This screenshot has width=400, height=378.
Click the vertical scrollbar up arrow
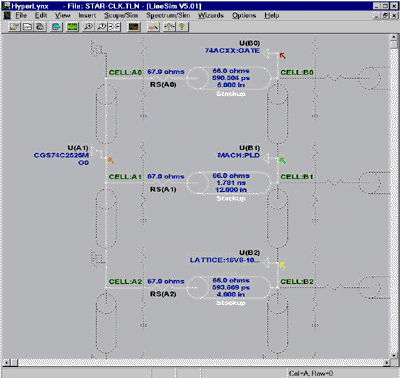pyautogui.click(x=394, y=38)
